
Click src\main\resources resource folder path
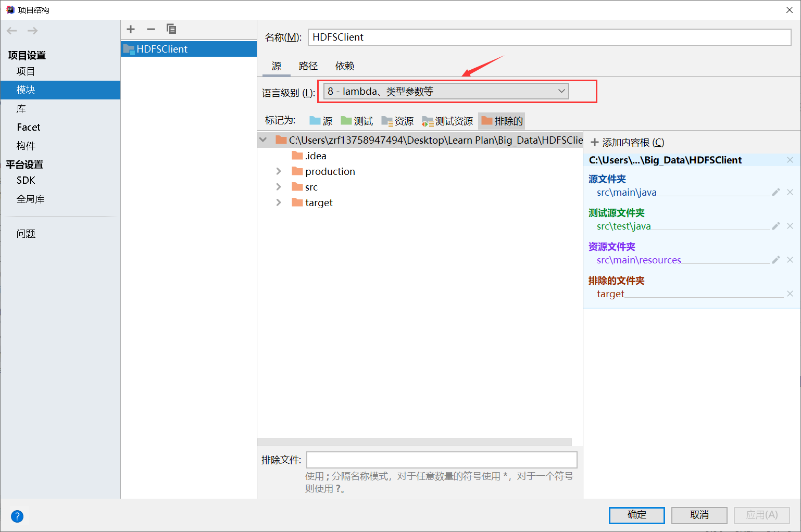click(x=639, y=260)
